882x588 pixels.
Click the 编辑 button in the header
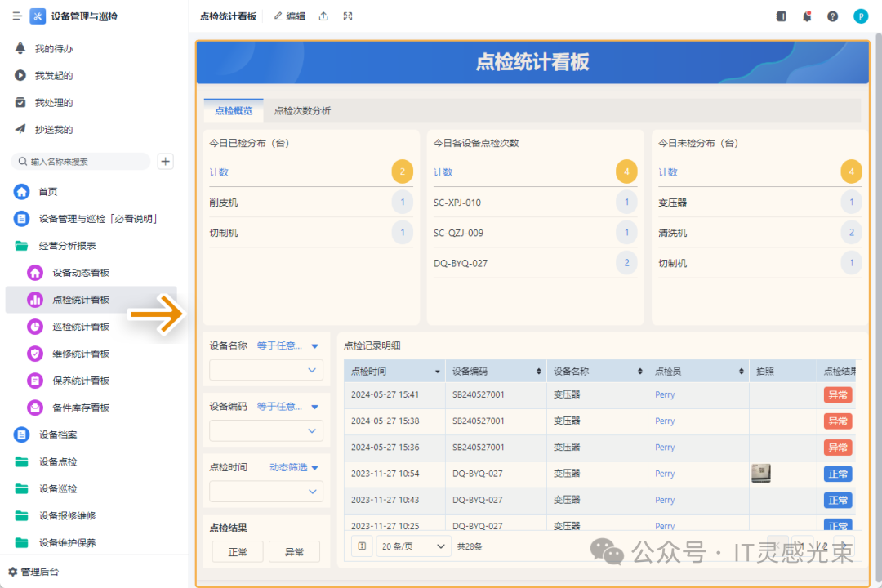[289, 16]
